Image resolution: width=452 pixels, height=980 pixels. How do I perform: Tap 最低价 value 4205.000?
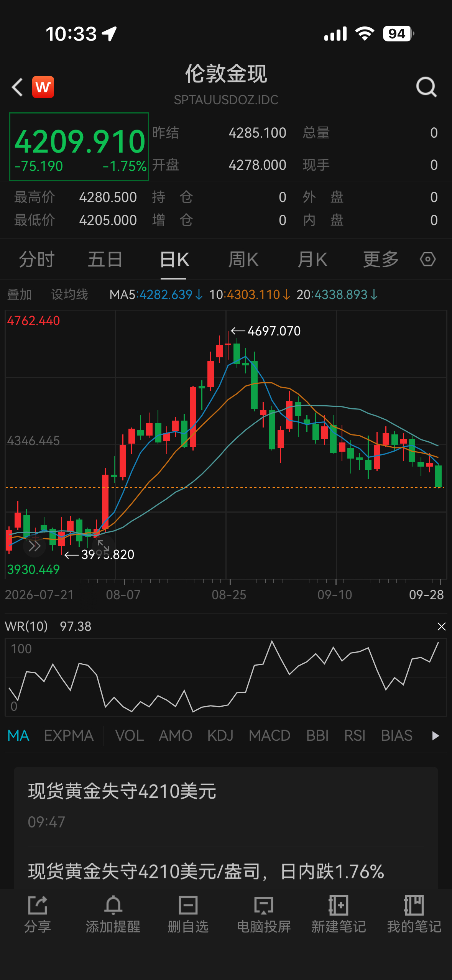click(108, 220)
